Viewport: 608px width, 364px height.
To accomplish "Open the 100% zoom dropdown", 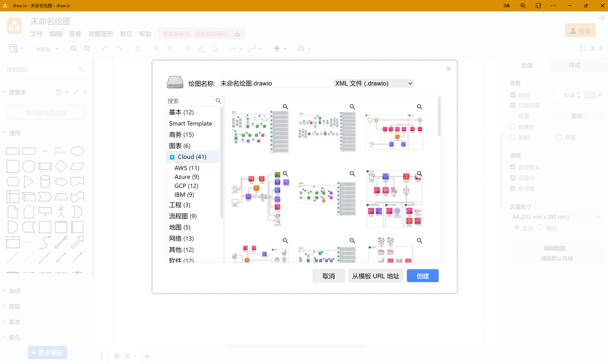I will coord(47,49).
